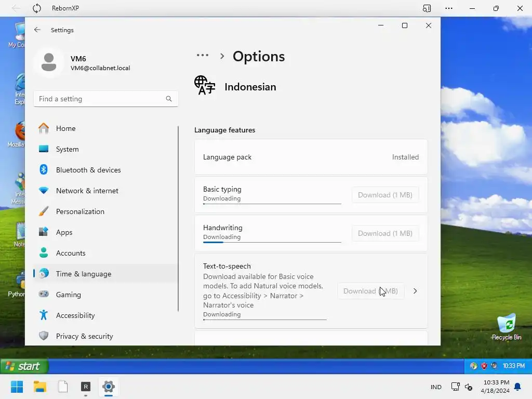Click the muted volume tray icon
532x399 pixels.
[x=469, y=387]
